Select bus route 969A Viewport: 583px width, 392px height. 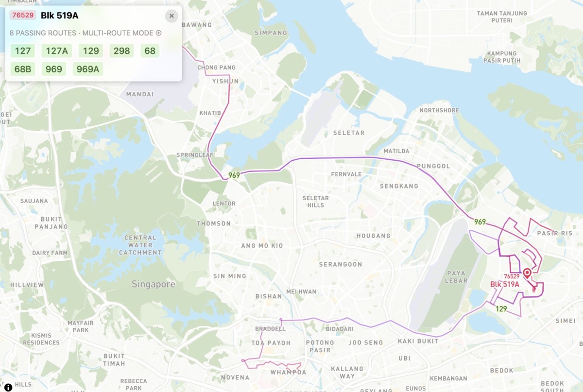(x=88, y=69)
